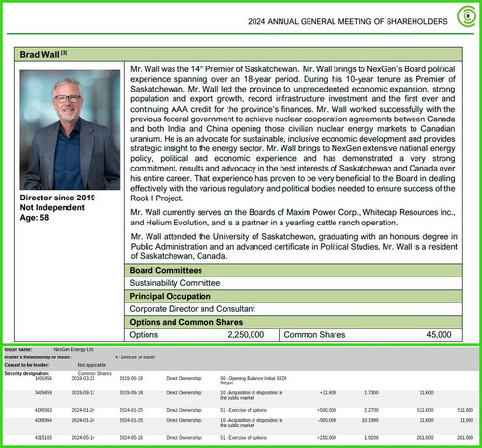The width and height of the screenshot is (482, 448).
Task: Click 'Direct Ownership' in row 4315105
Action: tap(184, 438)
